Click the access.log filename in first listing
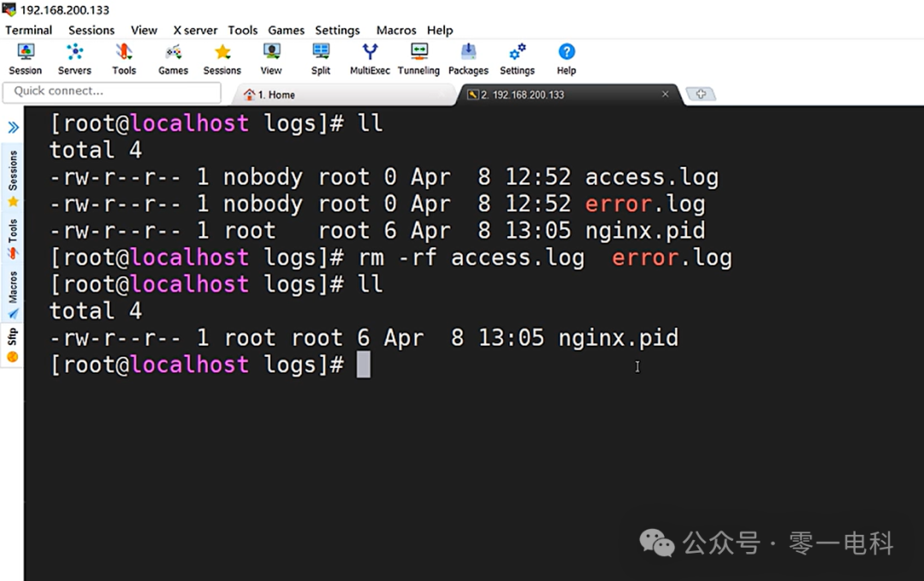The image size is (924, 581). [651, 177]
